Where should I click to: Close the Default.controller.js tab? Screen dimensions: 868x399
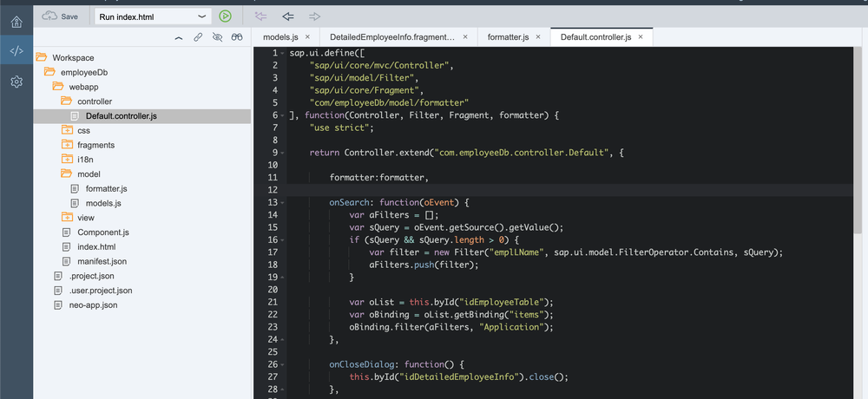(x=641, y=37)
